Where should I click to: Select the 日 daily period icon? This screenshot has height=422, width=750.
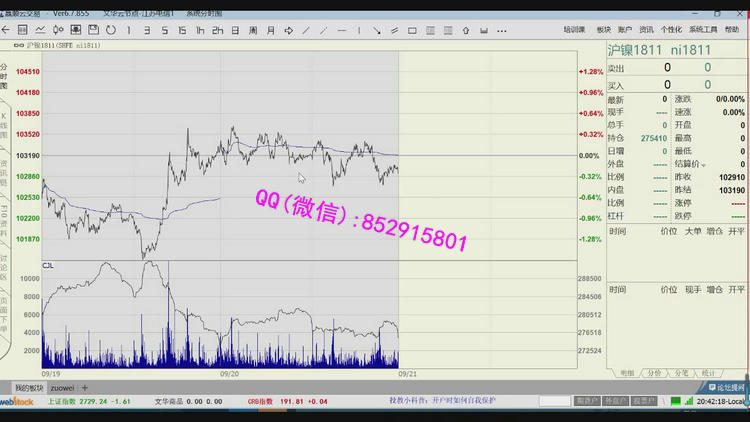click(234, 30)
